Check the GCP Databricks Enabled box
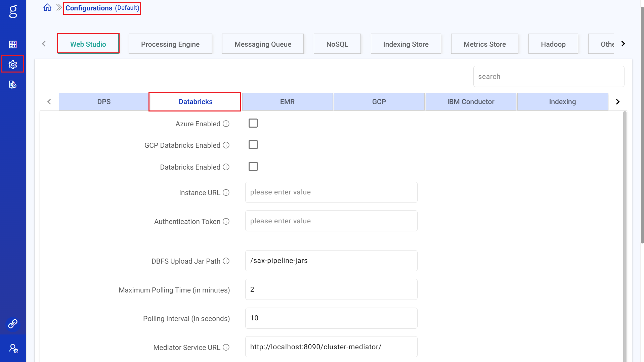The image size is (644, 362). pyautogui.click(x=253, y=145)
